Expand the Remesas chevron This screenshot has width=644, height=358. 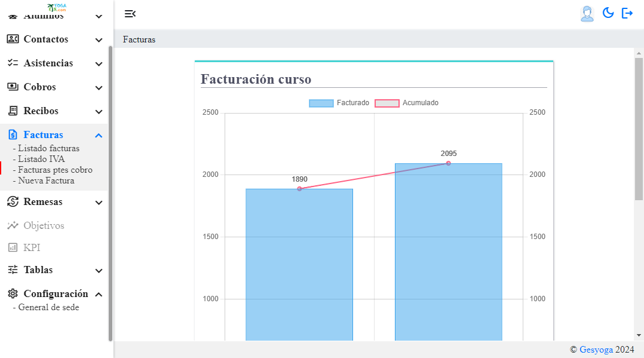pos(99,202)
